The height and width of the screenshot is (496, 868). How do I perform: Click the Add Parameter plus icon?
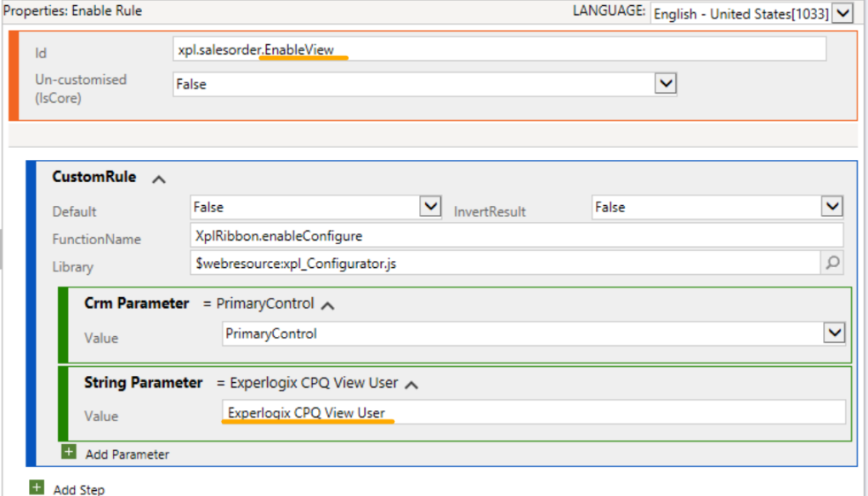pyautogui.click(x=69, y=453)
